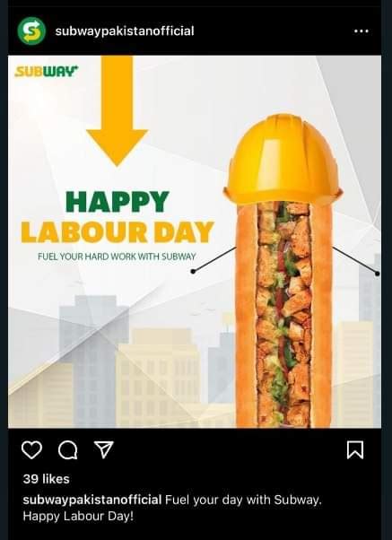392x540 pixels.
Task: Share the post using the paper plane icon
Action: click(104, 449)
